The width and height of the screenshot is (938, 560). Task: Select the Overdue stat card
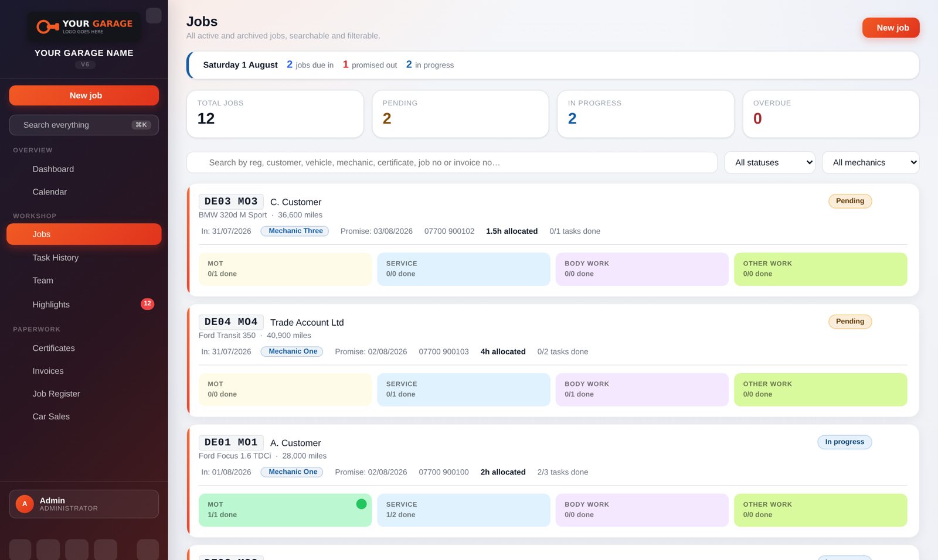click(x=831, y=114)
